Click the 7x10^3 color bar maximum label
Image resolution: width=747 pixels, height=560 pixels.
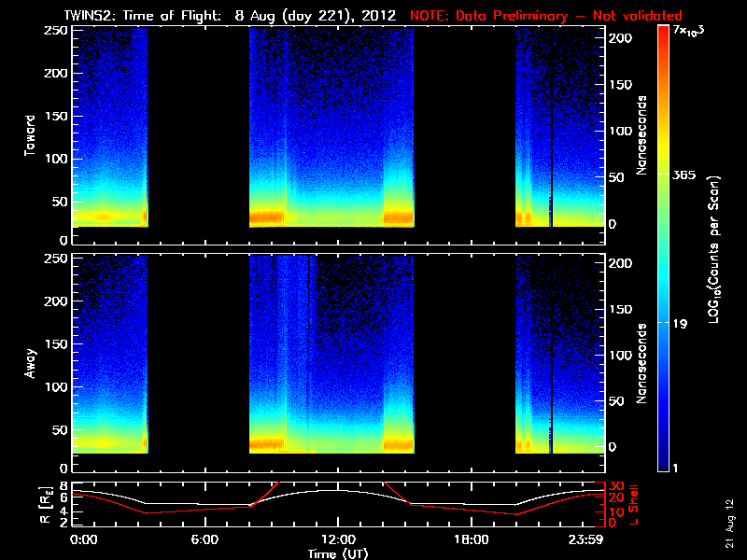point(688,32)
